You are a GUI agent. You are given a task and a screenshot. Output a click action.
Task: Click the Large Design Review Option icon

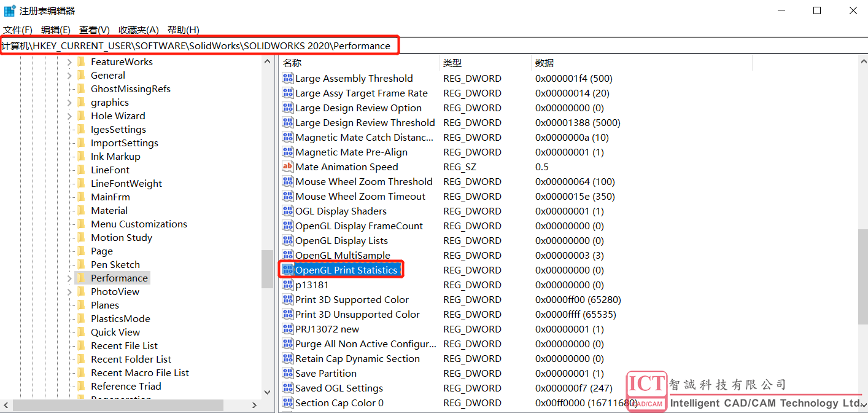[x=288, y=108]
